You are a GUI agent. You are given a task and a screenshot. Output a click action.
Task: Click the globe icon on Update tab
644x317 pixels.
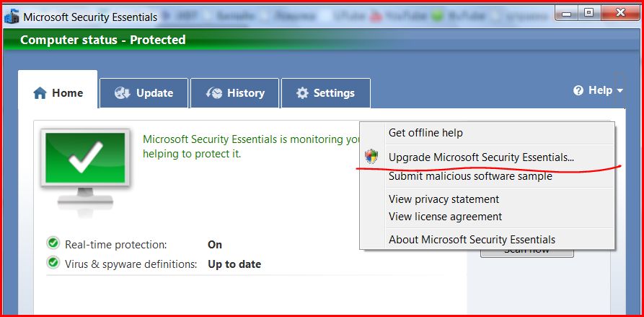coord(123,93)
